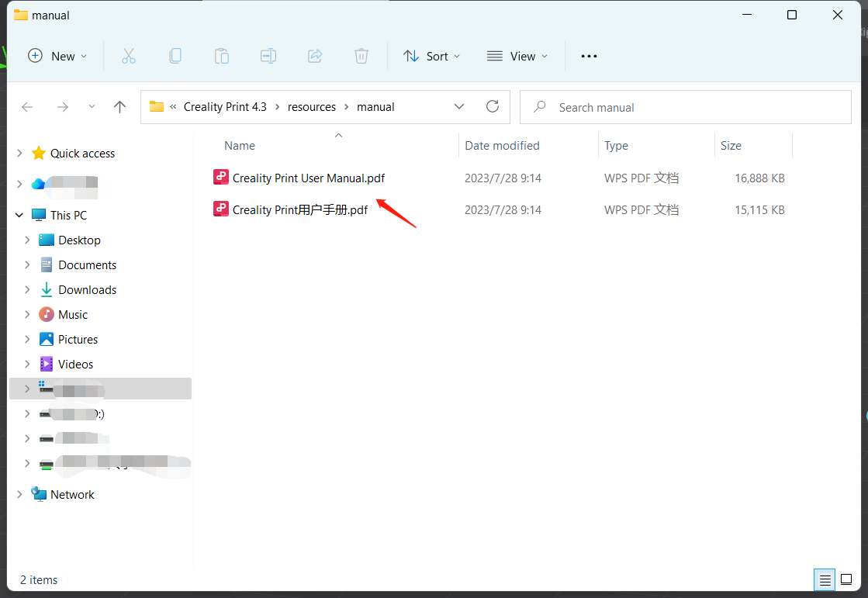Image resolution: width=868 pixels, height=598 pixels.
Task: Click the PDF icon of Creality Print用户手册
Action: pos(221,209)
